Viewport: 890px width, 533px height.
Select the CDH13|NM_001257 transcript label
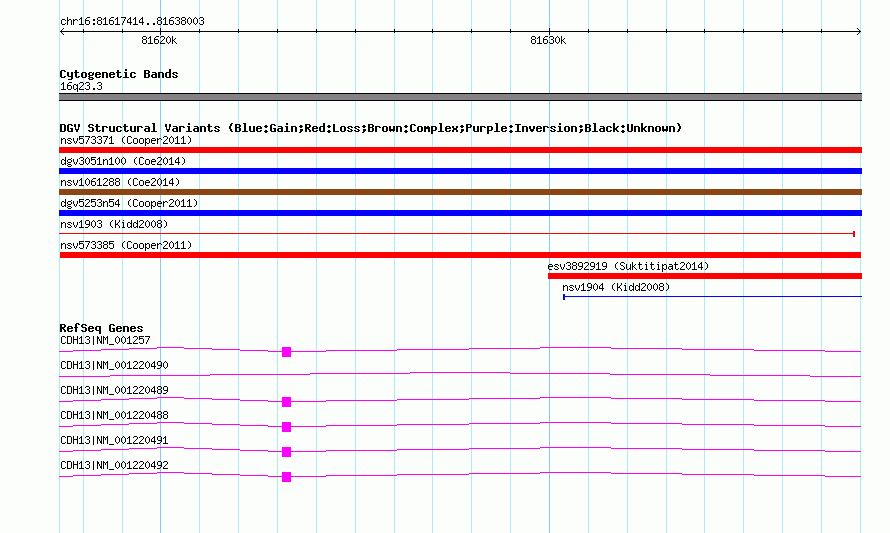(x=105, y=341)
